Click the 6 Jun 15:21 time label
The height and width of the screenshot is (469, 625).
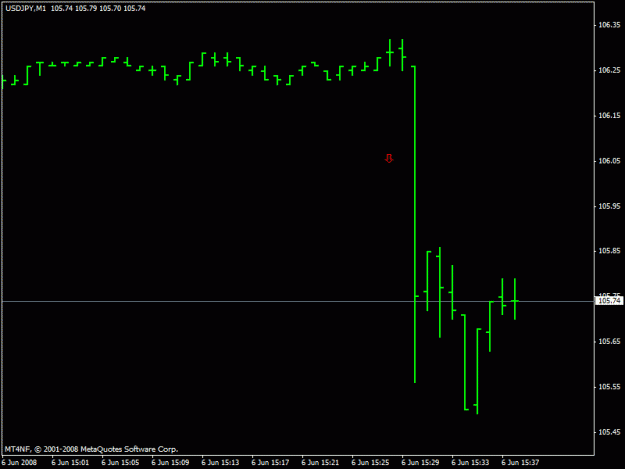pyautogui.click(x=320, y=462)
